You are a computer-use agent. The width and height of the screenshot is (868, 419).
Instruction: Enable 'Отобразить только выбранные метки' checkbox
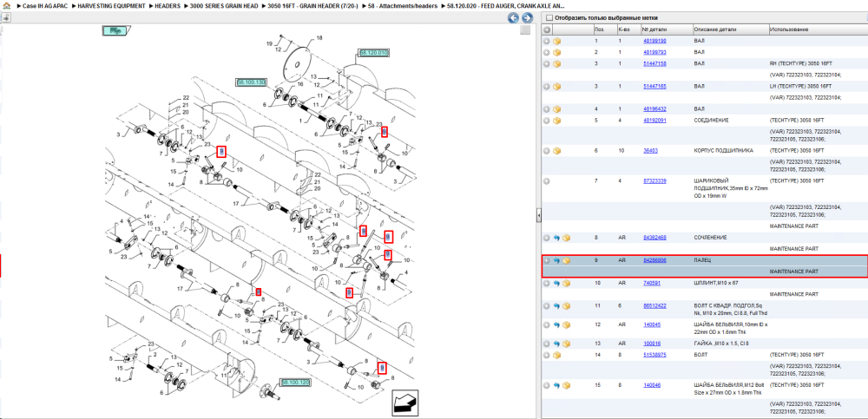coord(549,17)
